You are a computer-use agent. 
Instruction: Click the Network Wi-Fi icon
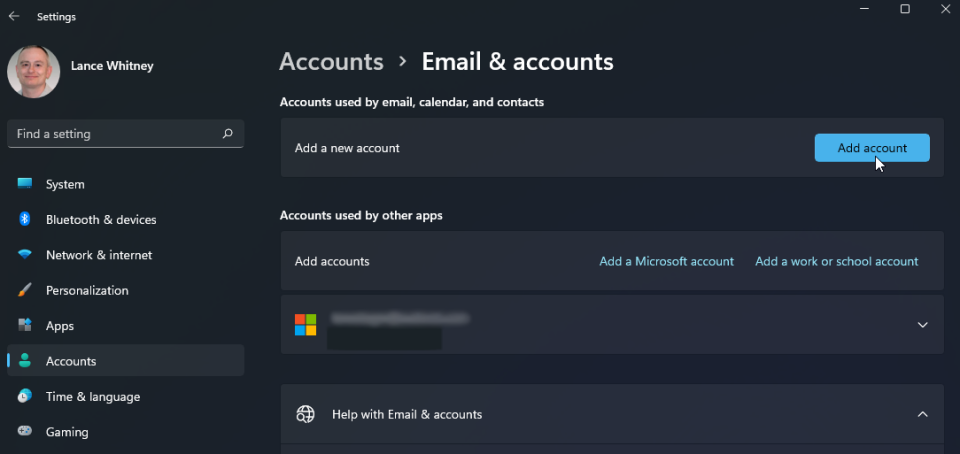tap(24, 255)
